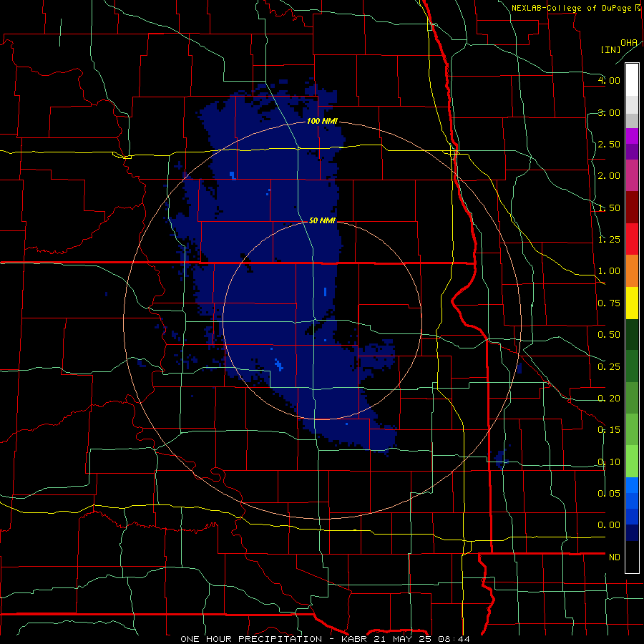644x644 pixels.
Task: Click the 1.50 legend value
Action: click(x=609, y=208)
